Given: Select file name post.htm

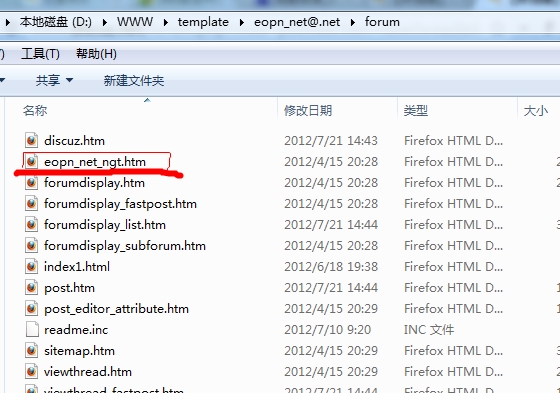Looking at the screenshot, I should (69, 288).
